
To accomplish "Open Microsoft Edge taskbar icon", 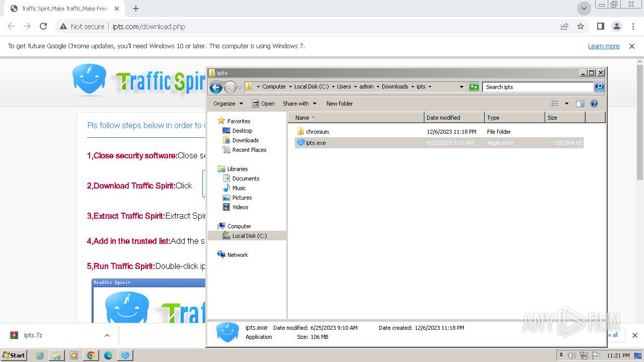I will tap(108, 355).
